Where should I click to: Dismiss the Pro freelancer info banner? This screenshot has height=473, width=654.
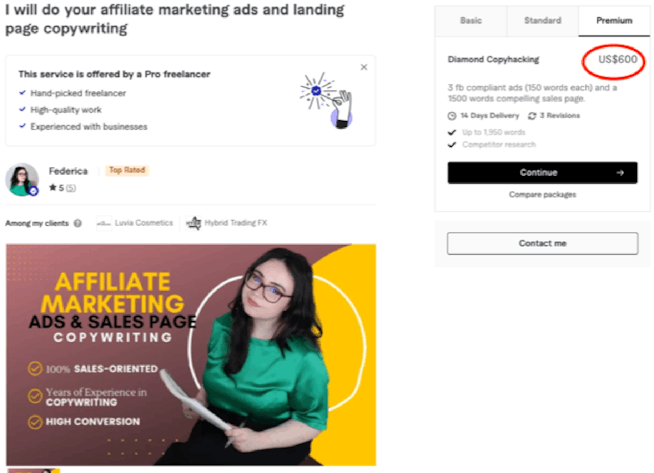[364, 67]
